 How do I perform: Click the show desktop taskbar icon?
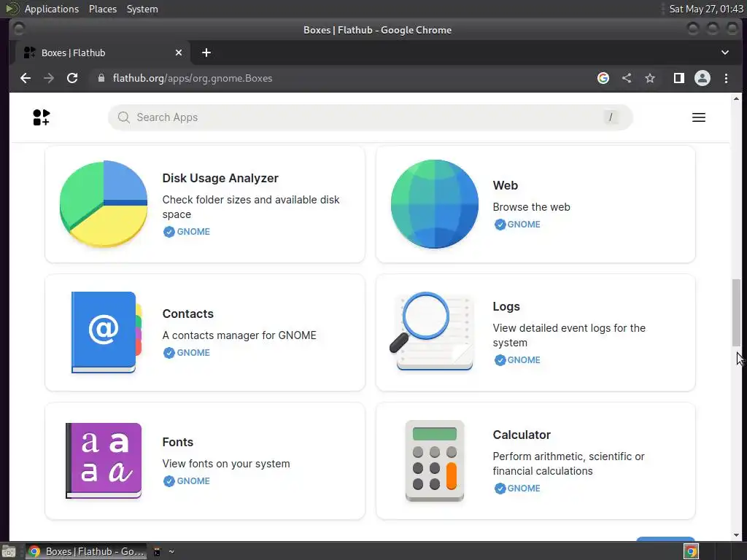click(9, 551)
